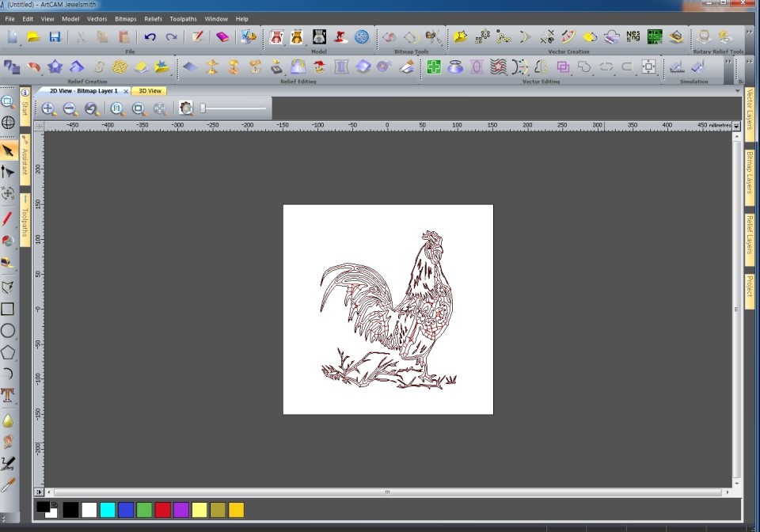Image resolution: width=760 pixels, height=532 pixels.
Task: Select the wavy lines envelope distortion tool
Action: (x=498, y=66)
